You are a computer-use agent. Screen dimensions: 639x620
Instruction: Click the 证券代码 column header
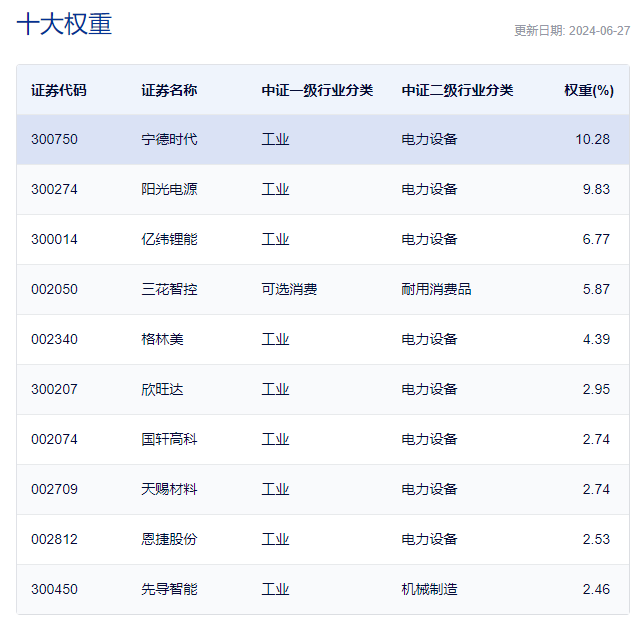click(x=59, y=90)
